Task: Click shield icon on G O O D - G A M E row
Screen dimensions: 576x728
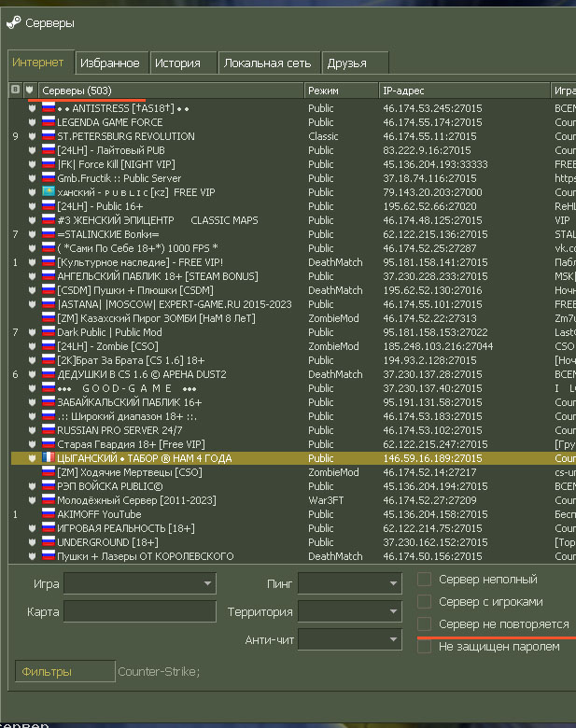Action: 32,388
